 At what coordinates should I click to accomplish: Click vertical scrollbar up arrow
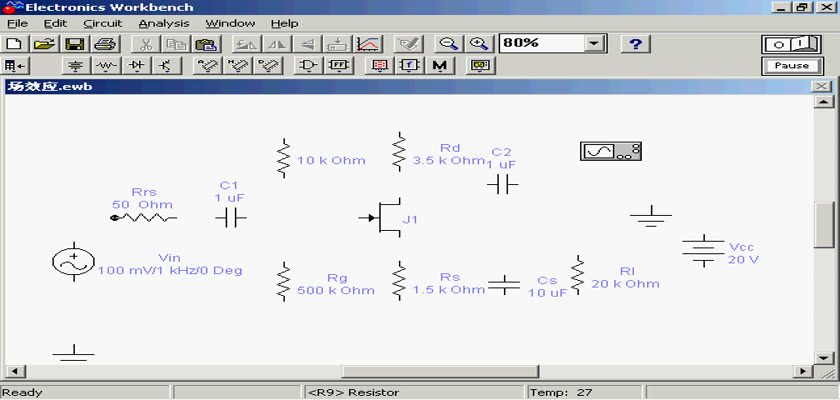[824, 102]
